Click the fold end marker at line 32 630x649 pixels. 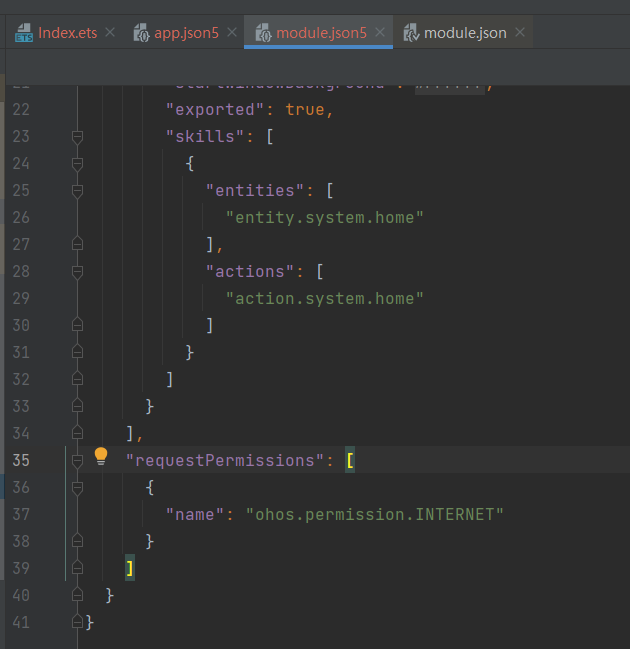[x=77, y=379]
